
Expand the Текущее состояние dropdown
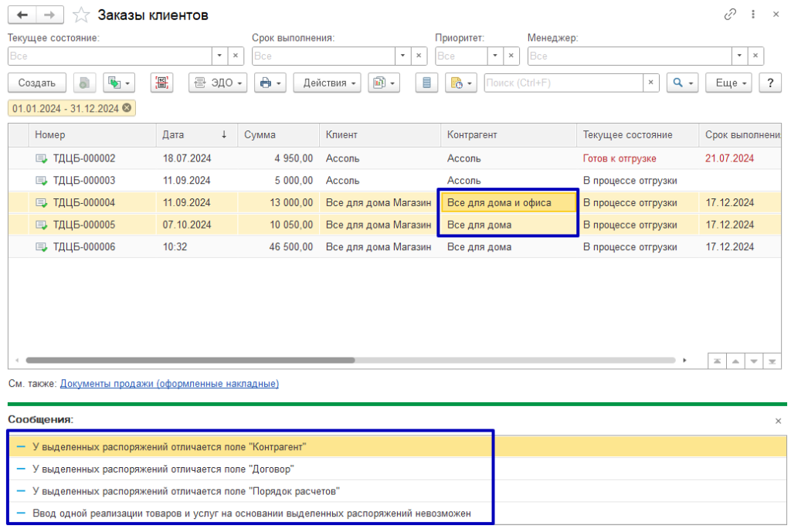[219, 56]
